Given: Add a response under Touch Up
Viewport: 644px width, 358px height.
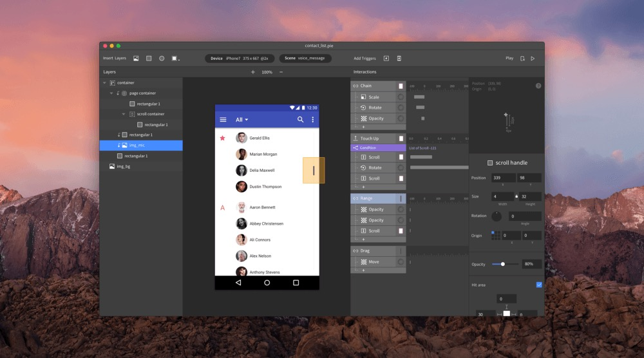Looking at the screenshot, I should 363,187.
